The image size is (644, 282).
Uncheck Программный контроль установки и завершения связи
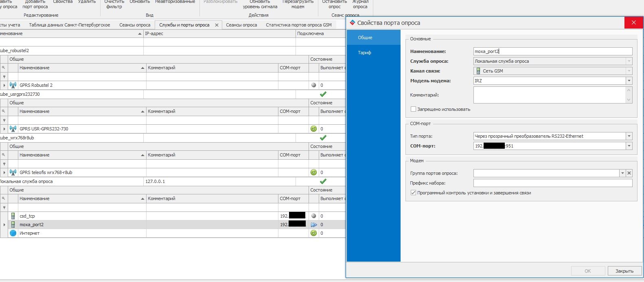[413, 193]
